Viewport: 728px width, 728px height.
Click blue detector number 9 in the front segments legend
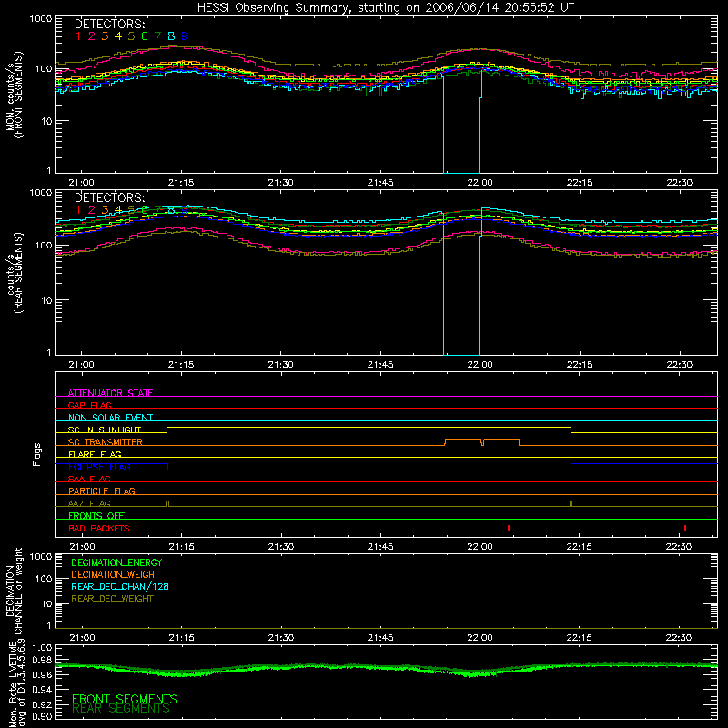pos(185,36)
